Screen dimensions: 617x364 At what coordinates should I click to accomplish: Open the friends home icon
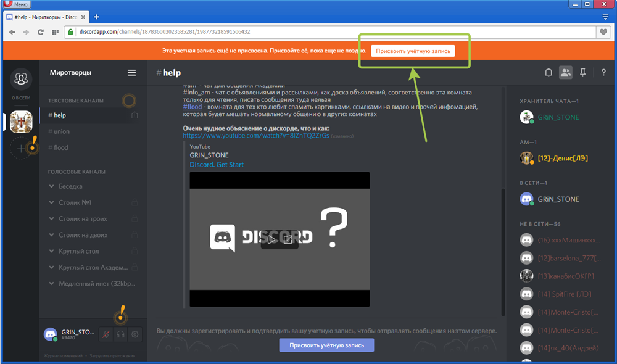coord(21,79)
